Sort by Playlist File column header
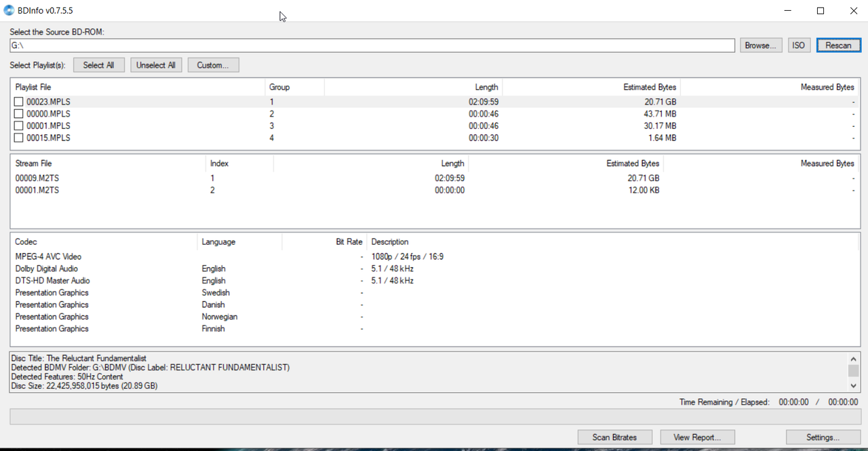The height and width of the screenshot is (451, 868). click(138, 87)
